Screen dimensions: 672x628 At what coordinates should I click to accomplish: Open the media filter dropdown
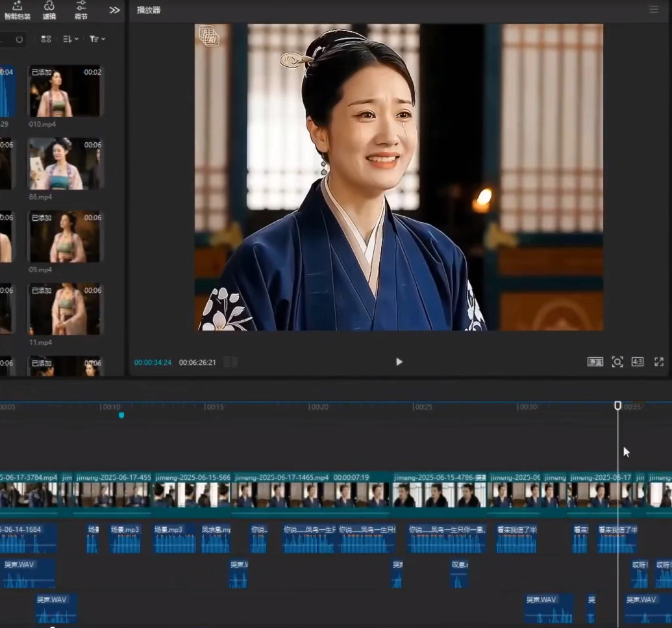[x=97, y=39]
